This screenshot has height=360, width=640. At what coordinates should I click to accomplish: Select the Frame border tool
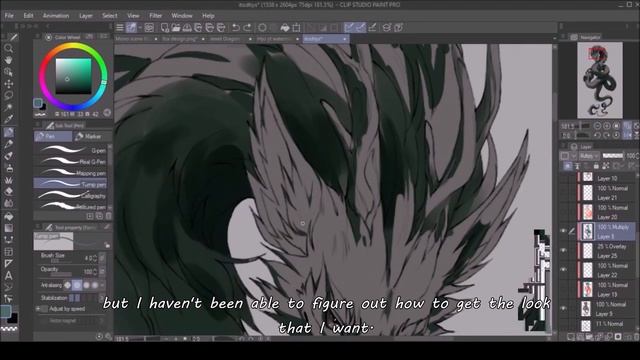click(8, 252)
